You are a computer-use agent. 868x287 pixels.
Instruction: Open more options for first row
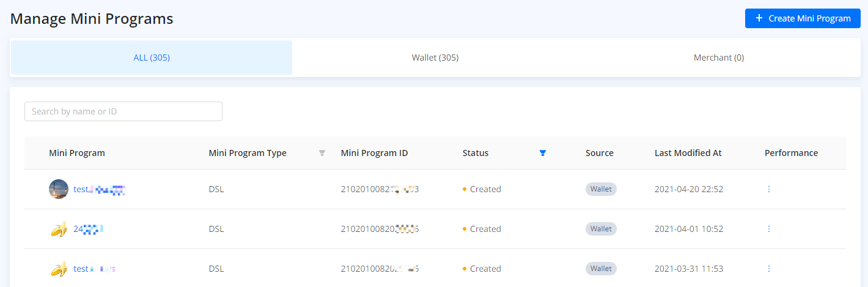(x=768, y=189)
